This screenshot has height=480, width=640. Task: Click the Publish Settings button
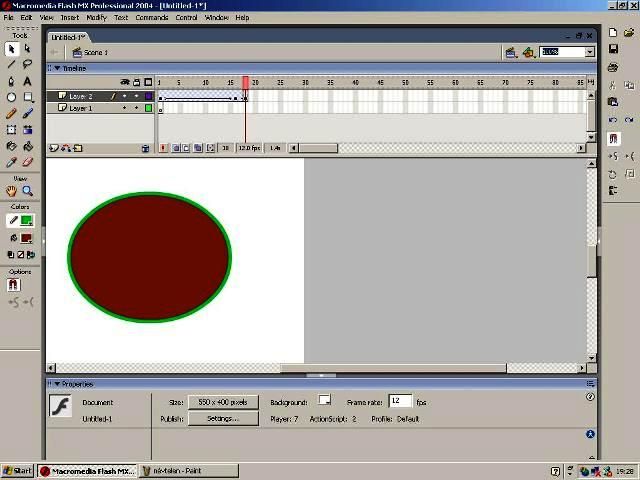223,419
